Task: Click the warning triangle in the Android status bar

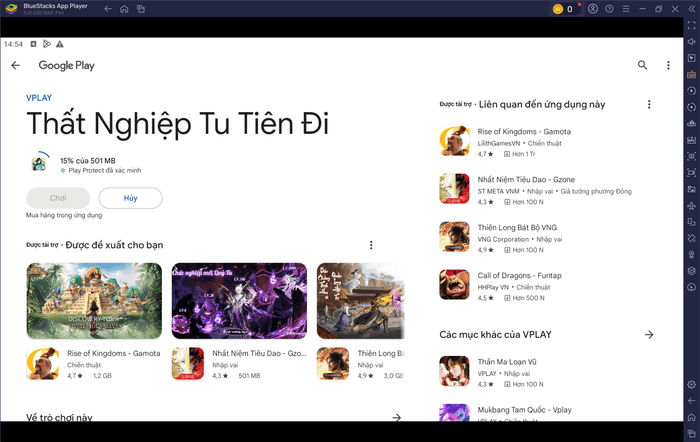Action: pos(59,44)
